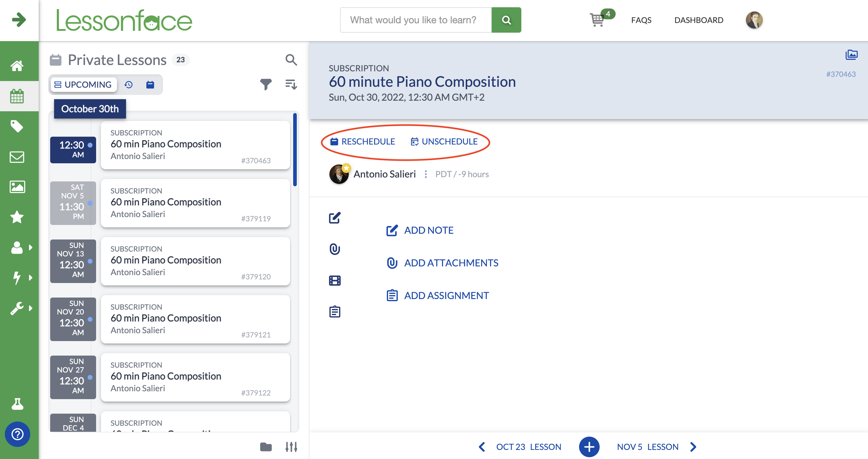Select lesson #370463 at 12:30 AM
Screen dimensions: 868x459
coord(196,145)
